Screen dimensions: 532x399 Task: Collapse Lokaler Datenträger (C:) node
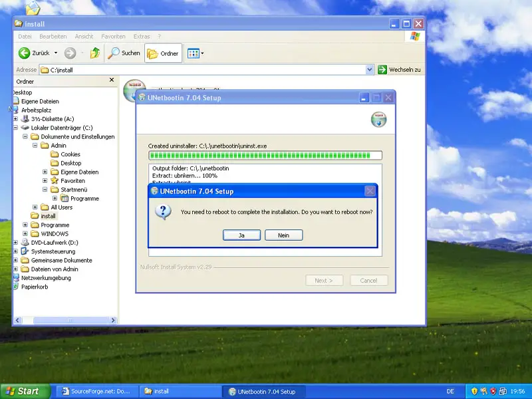(15, 128)
